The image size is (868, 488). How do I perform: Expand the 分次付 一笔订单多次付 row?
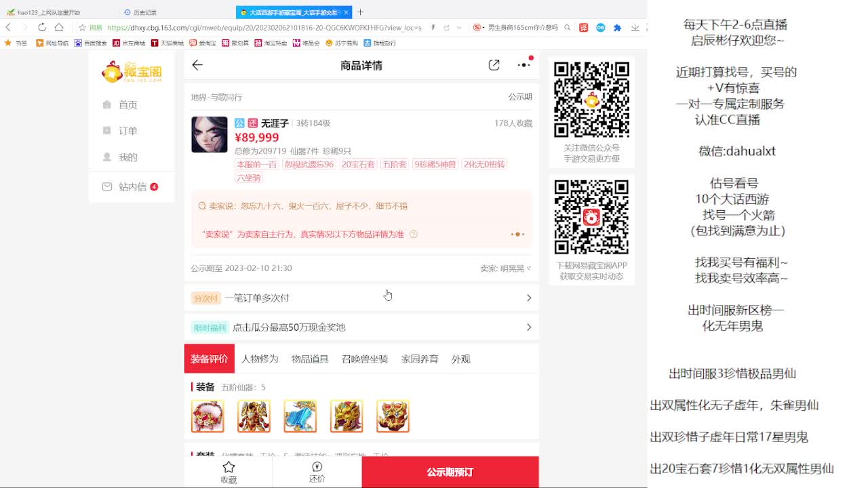[361, 298]
